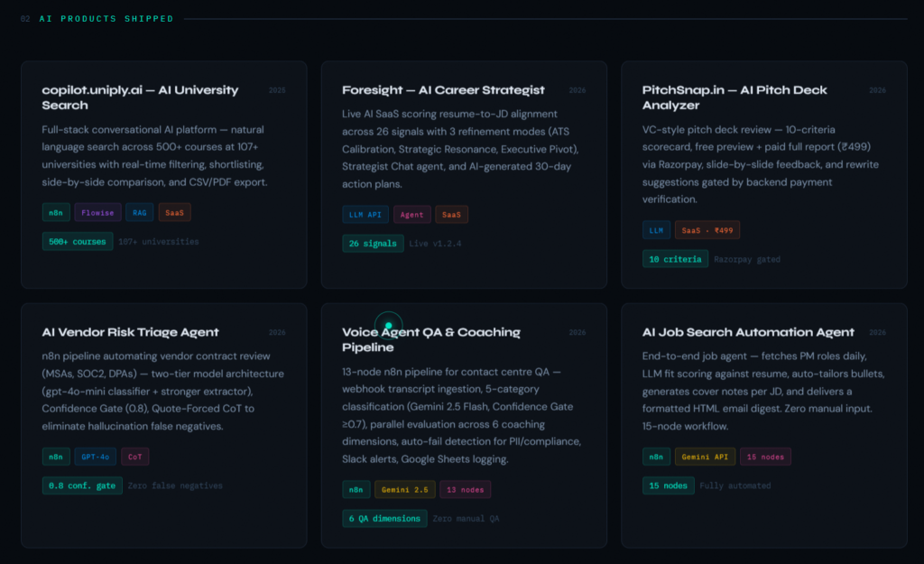This screenshot has height=564, width=924.
Task: Click the Live v1.2.4 label
Action: [435, 244]
